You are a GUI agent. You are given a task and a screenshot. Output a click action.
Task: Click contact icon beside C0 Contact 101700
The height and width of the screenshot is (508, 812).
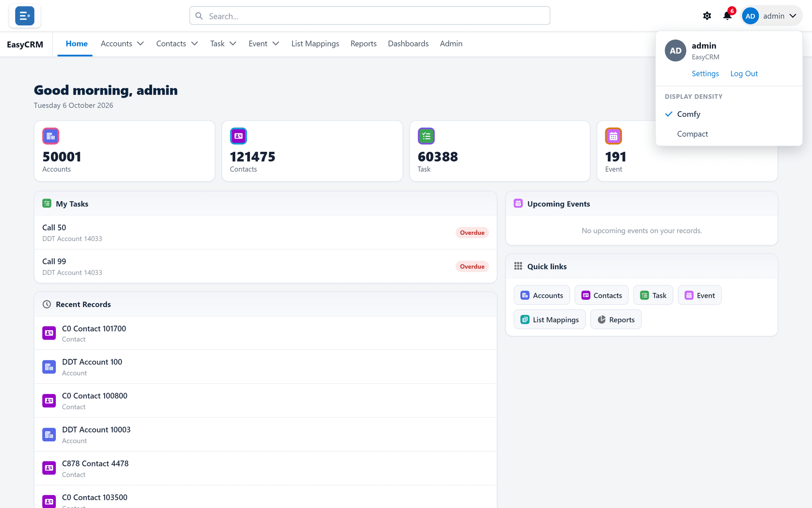pos(49,333)
